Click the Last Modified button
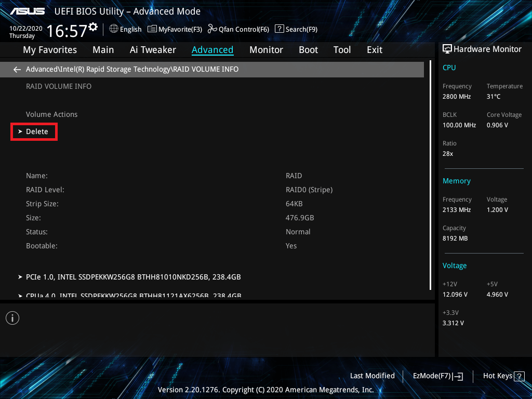 coord(372,376)
